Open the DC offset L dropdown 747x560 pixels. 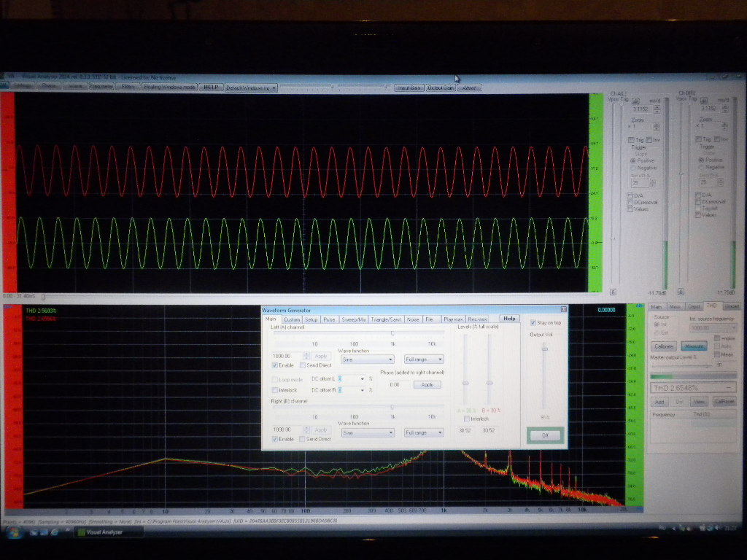point(362,379)
